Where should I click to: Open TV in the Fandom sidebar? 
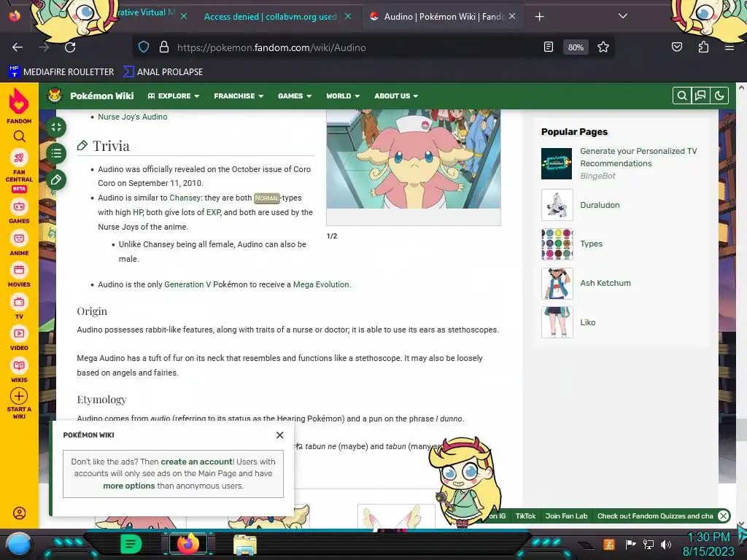19,307
